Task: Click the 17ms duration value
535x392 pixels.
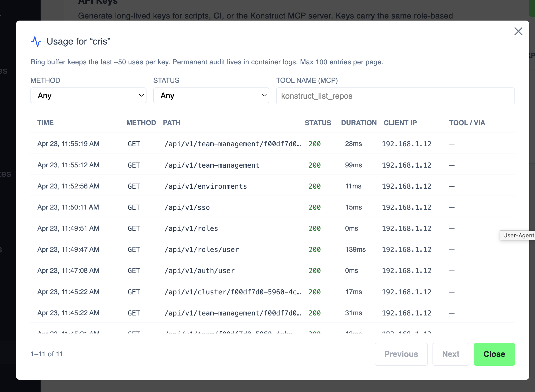Action: click(353, 292)
